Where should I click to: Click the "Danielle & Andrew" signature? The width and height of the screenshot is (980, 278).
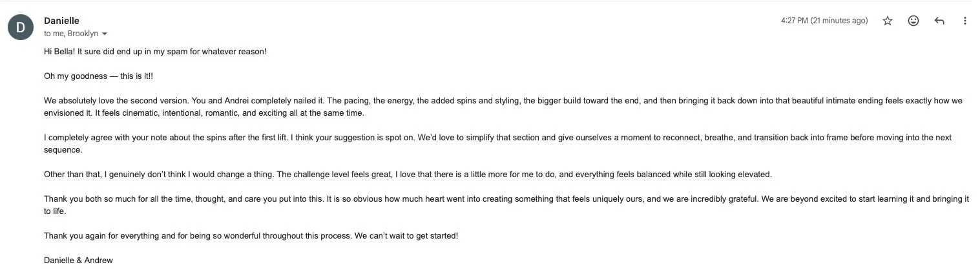[x=78, y=261]
